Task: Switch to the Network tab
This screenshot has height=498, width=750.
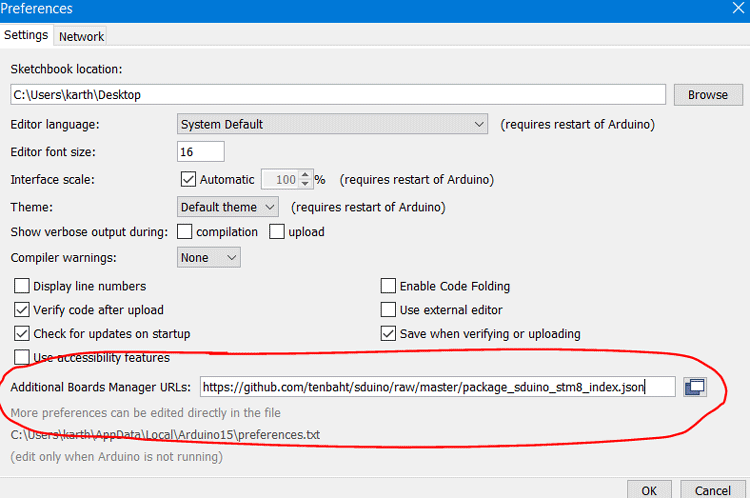Action: (81, 36)
